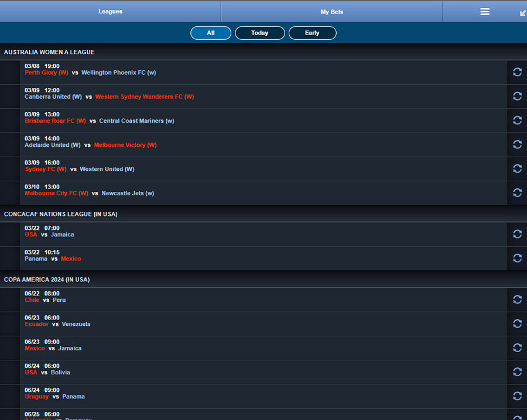527x420 pixels.
Task: Click the collapse arrow icon in top corner
Action: [522, 13]
